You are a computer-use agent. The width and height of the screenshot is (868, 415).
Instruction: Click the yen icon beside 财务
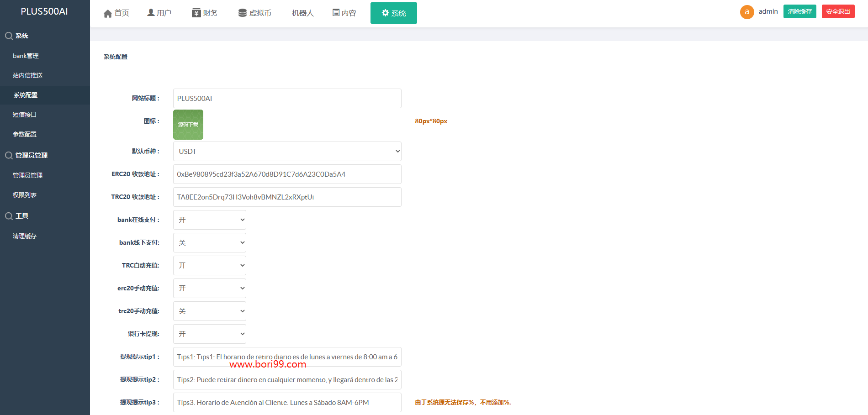click(x=196, y=13)
